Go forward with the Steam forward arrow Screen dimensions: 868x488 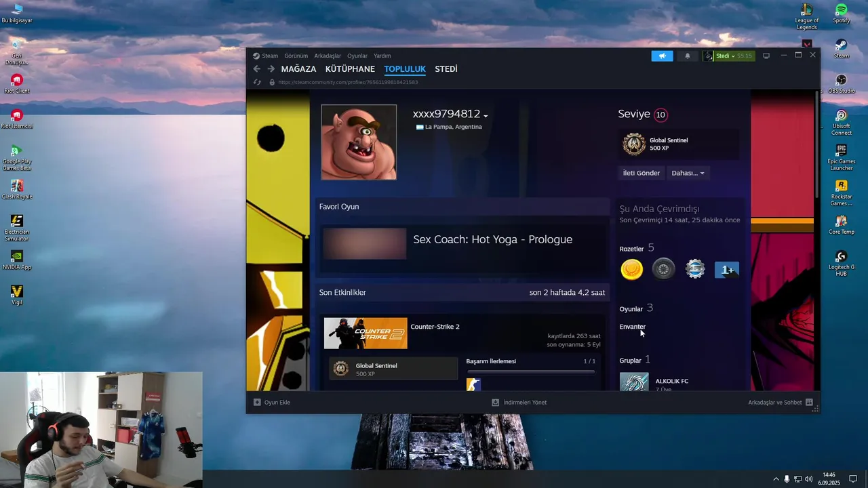point(271,69)
